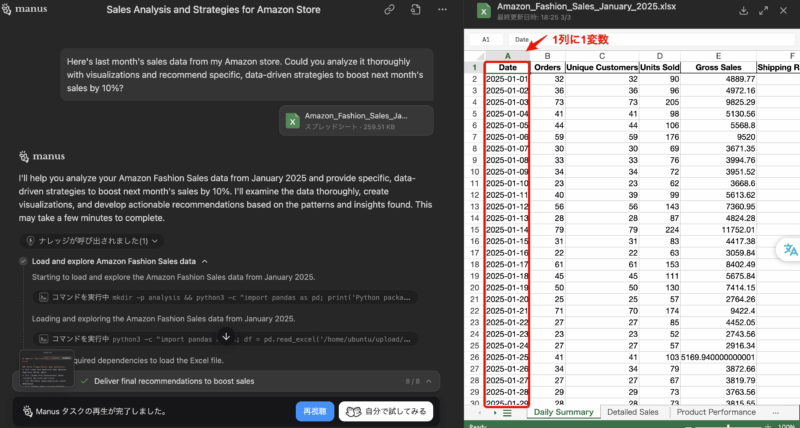Click the Manus logo in header

[x=27, y=10]
